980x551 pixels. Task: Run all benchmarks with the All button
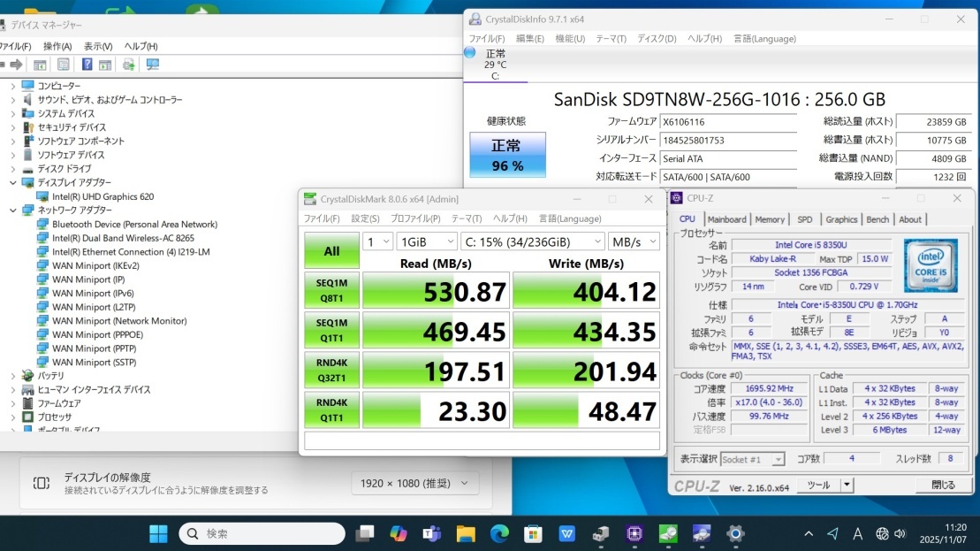(x=331, y=251)
